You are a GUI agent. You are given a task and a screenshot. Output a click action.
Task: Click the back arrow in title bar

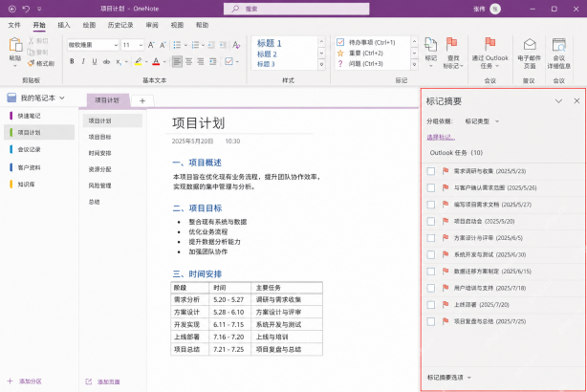[12, 9]
